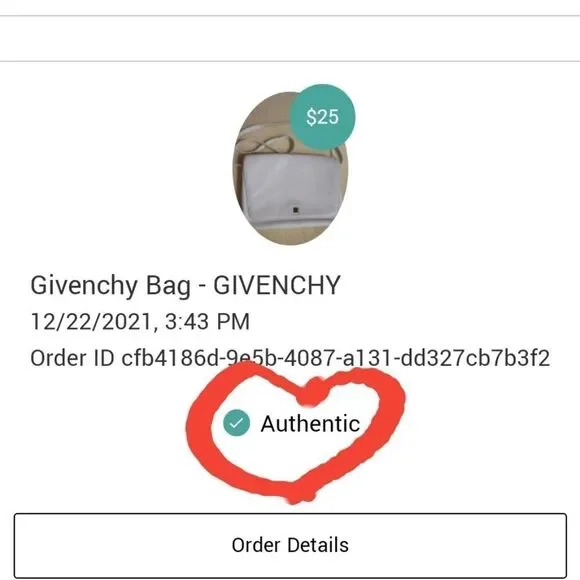Tap the bag strap in product photo
Viewport: 580px width, 580px height.
[268, 144]
